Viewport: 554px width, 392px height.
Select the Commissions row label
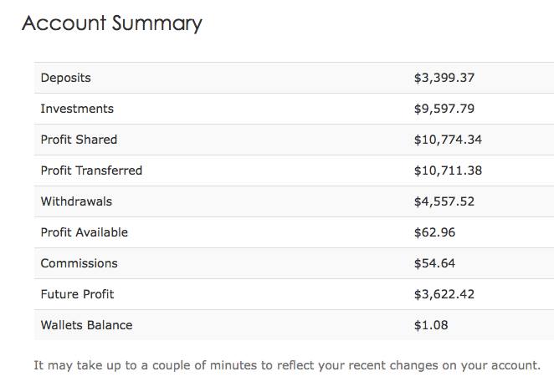click(x=80, y=263)
